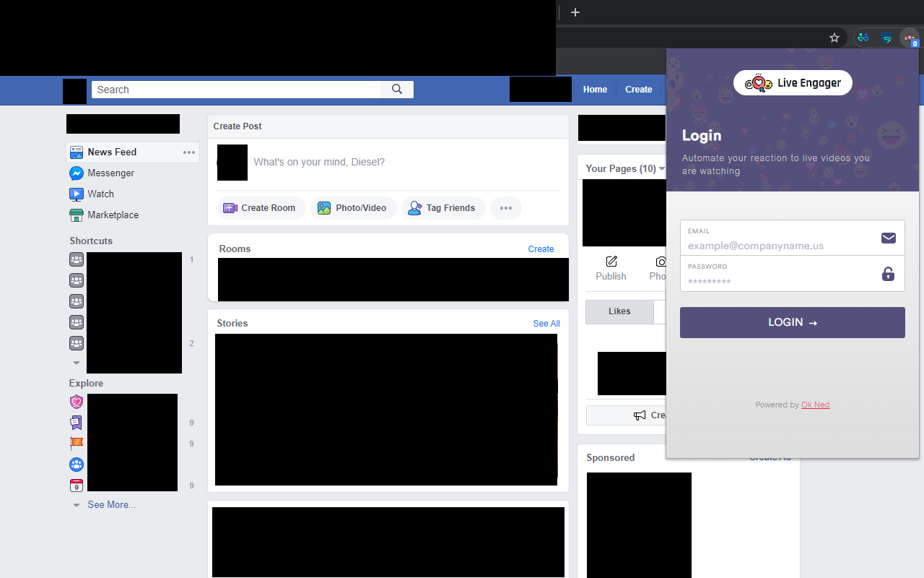
Task: Click the Create Room button
Action: point(261,208)
